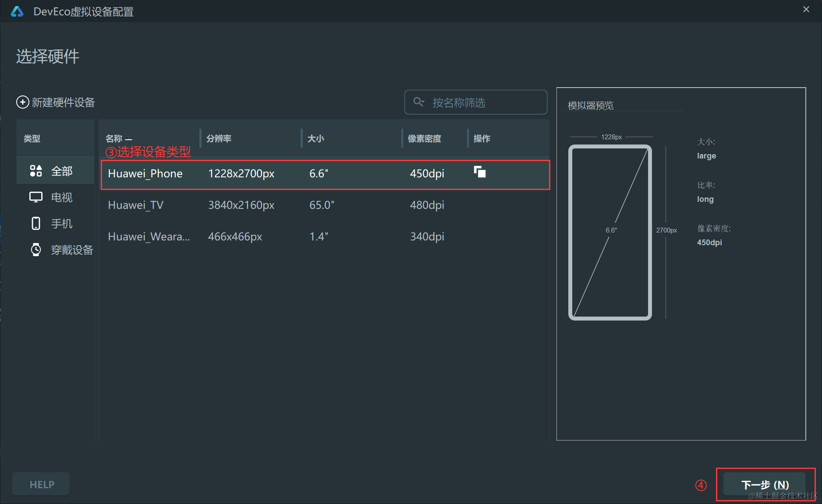Viewport: 822px width, 504px height.
Task: Click the 类型 header in type list
Action: 32,138
